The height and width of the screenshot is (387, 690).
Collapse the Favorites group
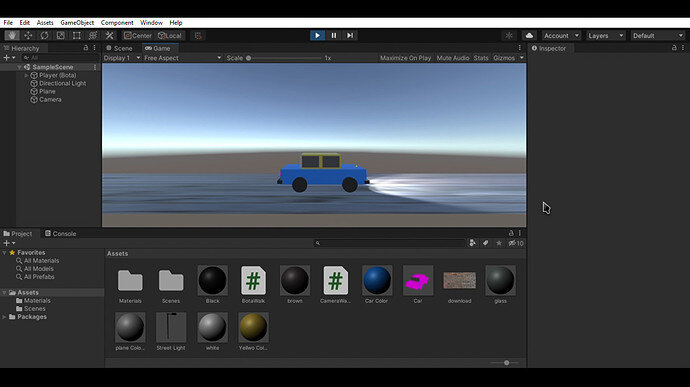click(x=4, y=253)
